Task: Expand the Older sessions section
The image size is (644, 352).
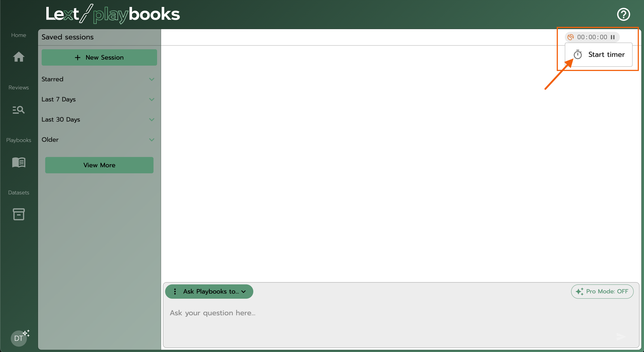Action: click(151, 140)
